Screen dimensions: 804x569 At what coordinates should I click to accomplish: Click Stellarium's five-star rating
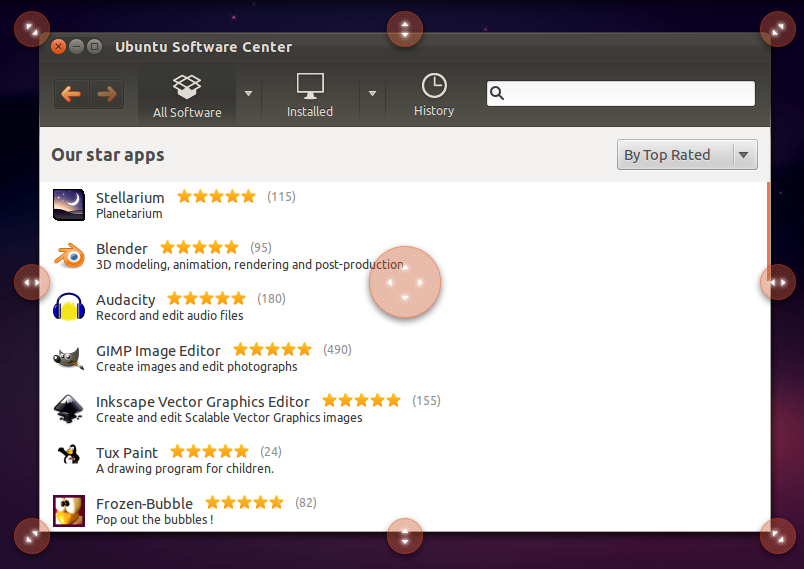(216, 196)
